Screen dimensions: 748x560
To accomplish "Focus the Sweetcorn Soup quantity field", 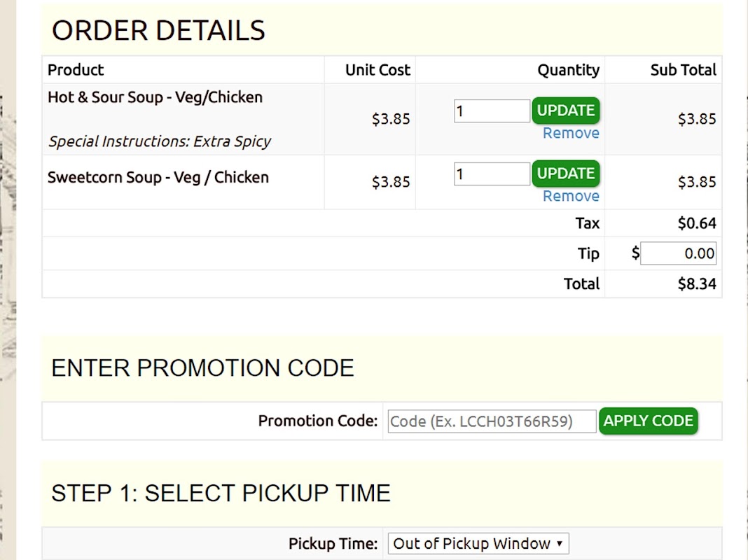I will [x=492, y=174].
